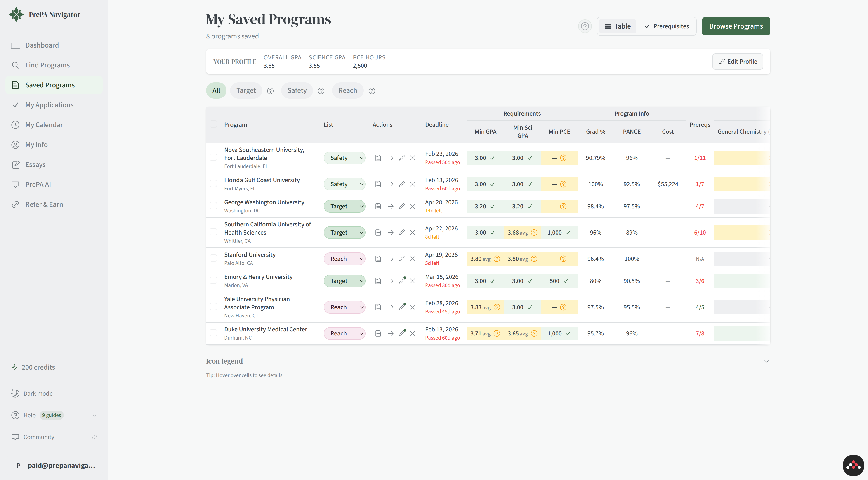The image size is (868, 480).
Task: Click help icon next to Target filter
Action: click(270, 91)
